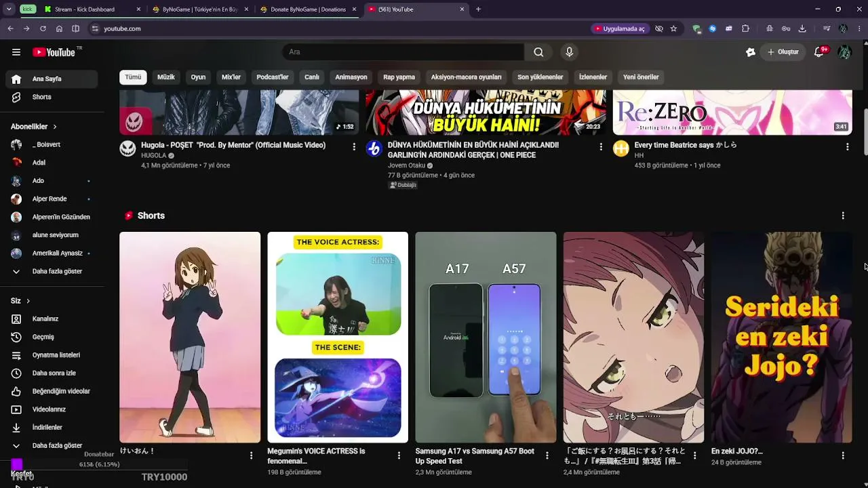
Task: Start voice search with microphone icon
Action: [x=570, y=52]
